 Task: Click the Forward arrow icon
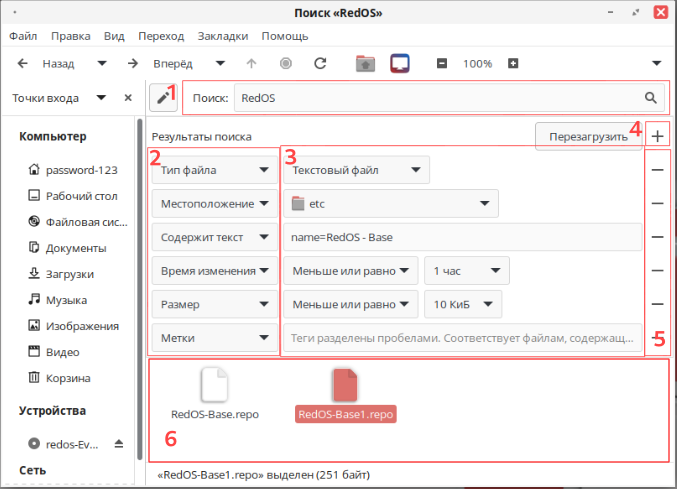(133, 64)
